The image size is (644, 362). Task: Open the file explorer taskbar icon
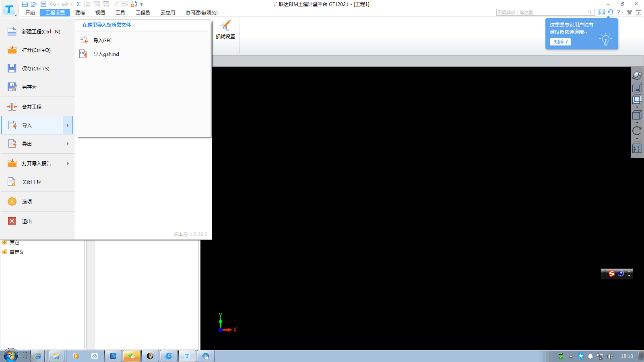(x=56, y=356)
